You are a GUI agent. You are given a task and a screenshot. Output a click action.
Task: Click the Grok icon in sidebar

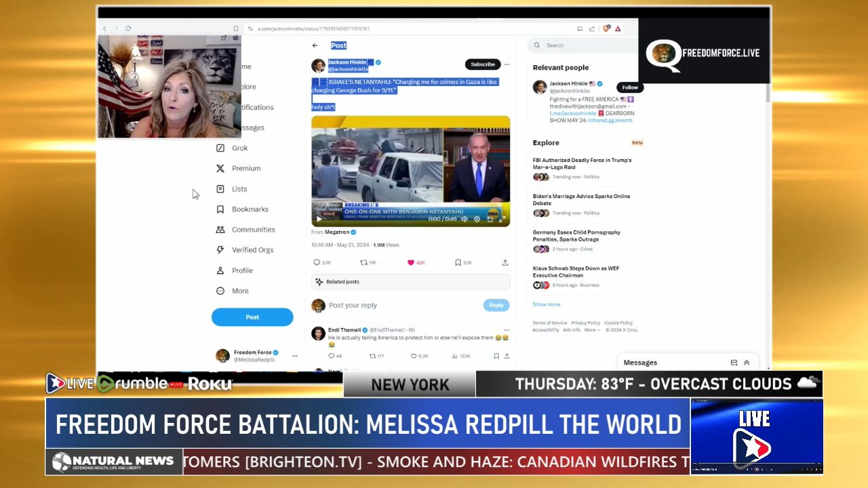(x=220, y=148)
